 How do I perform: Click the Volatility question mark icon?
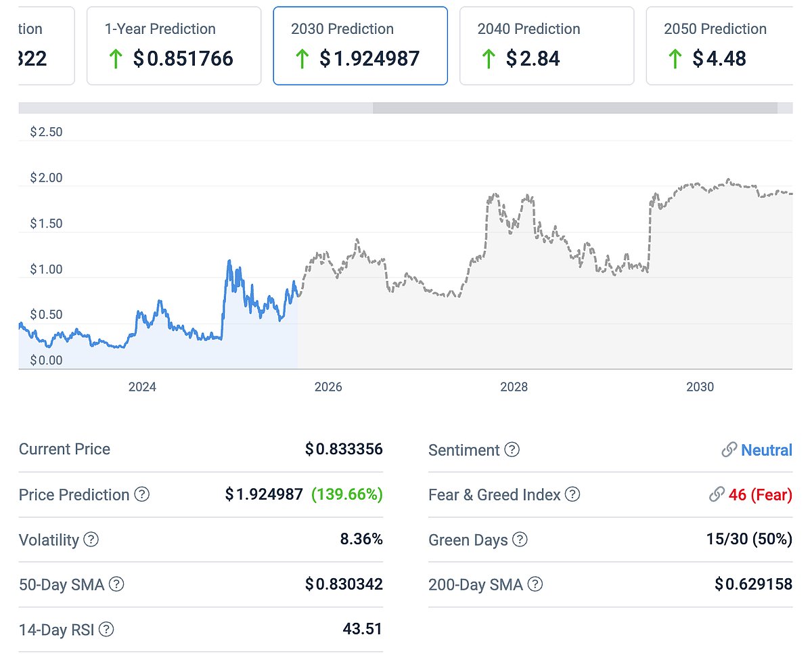pos(91,540)
